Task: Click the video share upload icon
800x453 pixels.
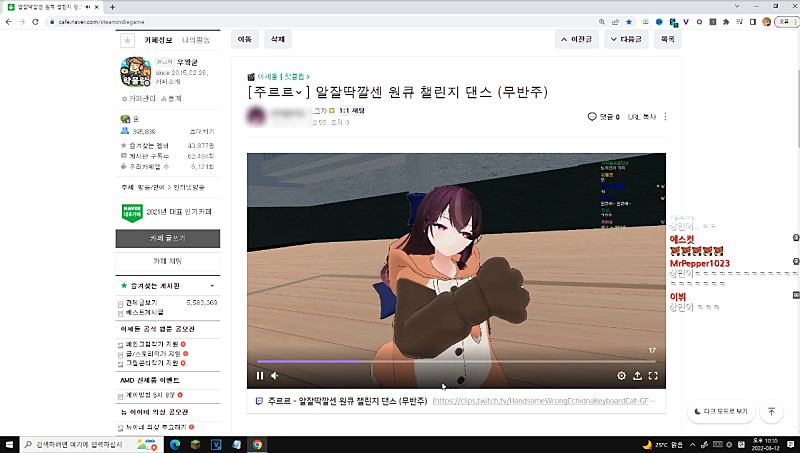Action: tap(637, 375)
